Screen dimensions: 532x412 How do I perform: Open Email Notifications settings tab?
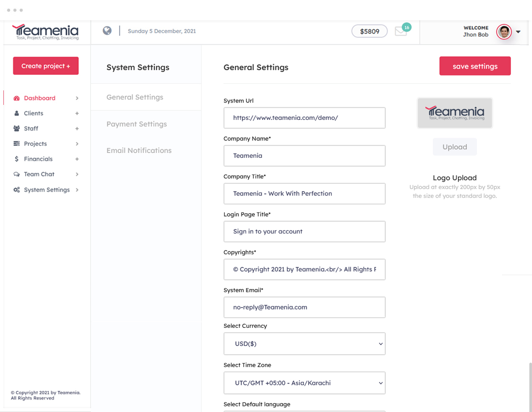[x=139, y=150]
